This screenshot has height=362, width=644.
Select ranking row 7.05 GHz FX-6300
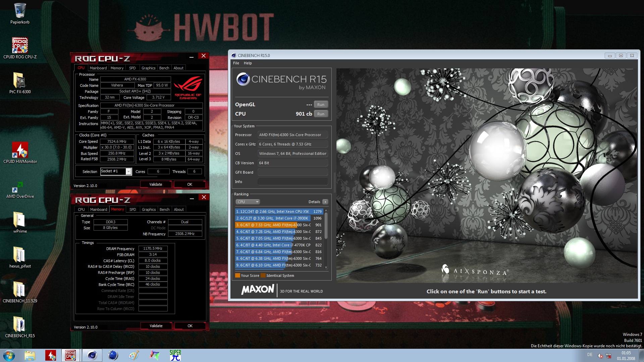[x=279, y=238]
